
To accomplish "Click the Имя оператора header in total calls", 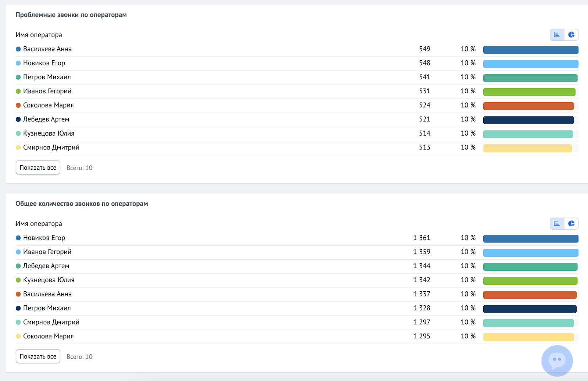I will (x=39, y=224).
